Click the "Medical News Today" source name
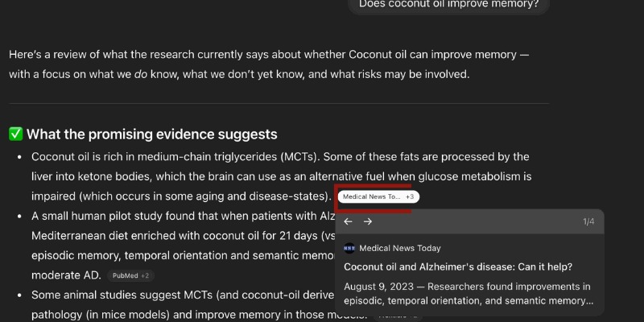 pos(400,249)
